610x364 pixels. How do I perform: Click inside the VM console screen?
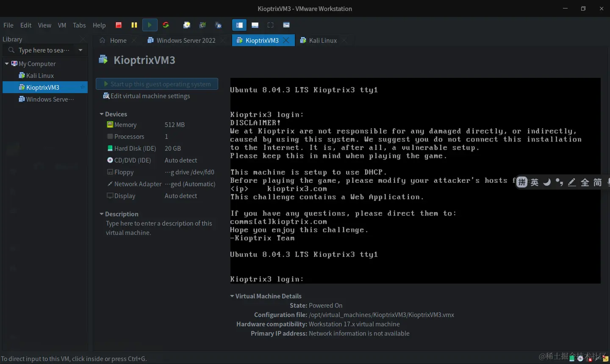415,181
